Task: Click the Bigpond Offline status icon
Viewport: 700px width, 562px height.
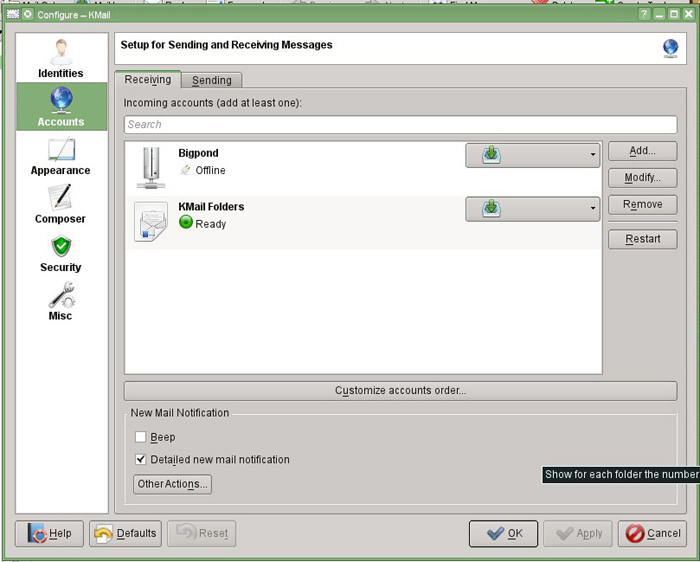Action: click(186, 170)
